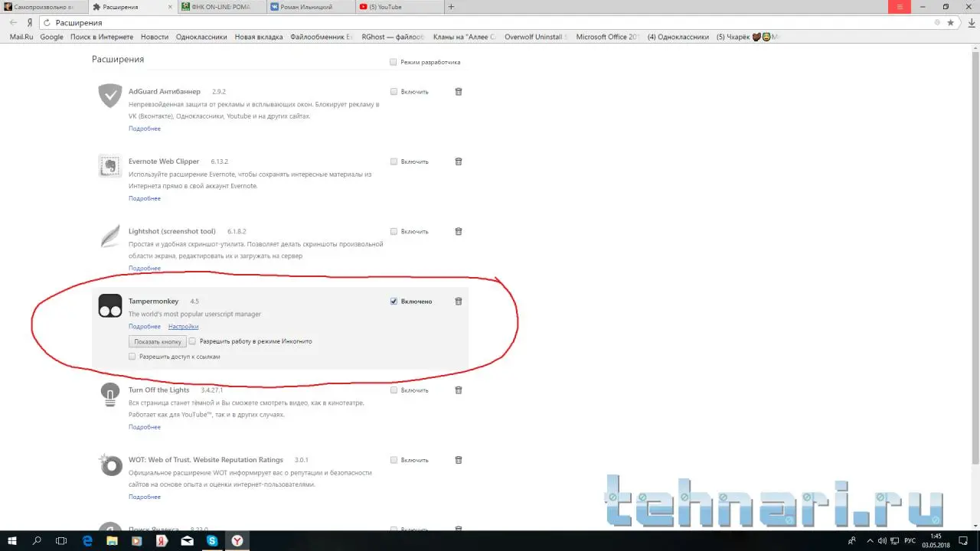Viewport: 980px width, 551px height.
Task: Trash the Lightshot extension
Action: (459, 231)
